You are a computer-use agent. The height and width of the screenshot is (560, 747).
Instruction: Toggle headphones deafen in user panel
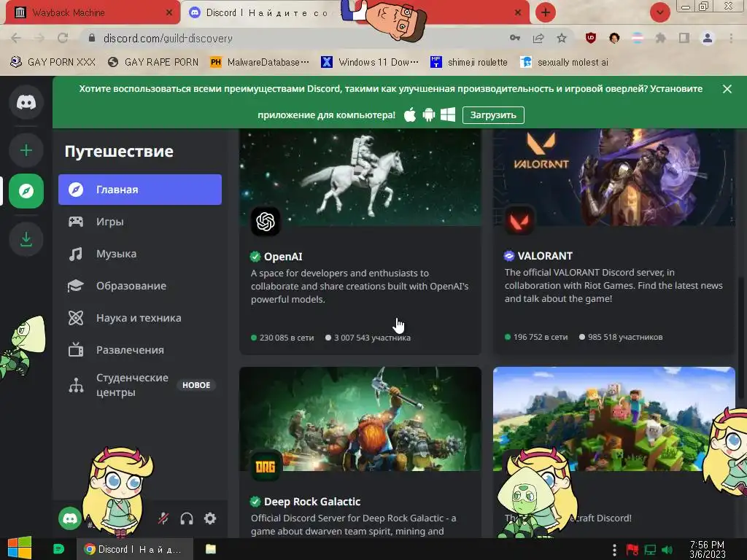187,518
